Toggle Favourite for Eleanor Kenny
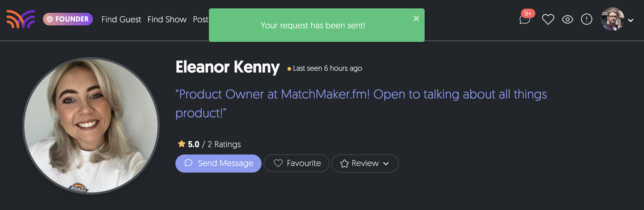 pos(296,163)
